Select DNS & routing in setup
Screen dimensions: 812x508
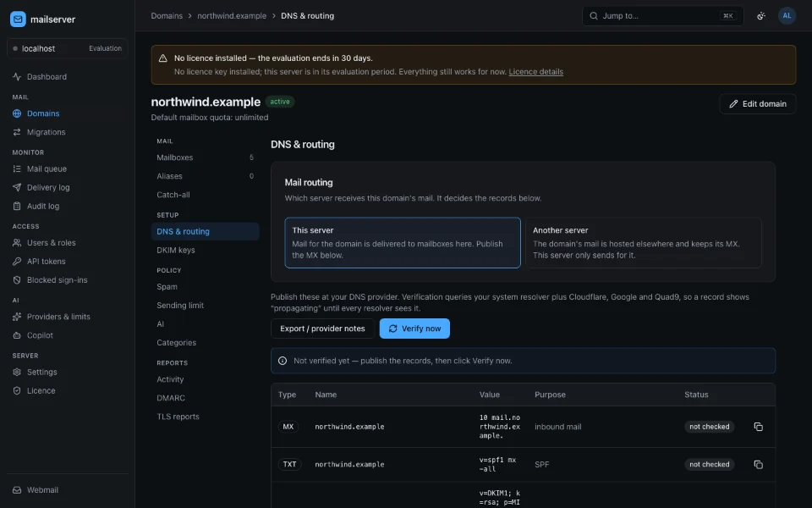coord(205,232)
